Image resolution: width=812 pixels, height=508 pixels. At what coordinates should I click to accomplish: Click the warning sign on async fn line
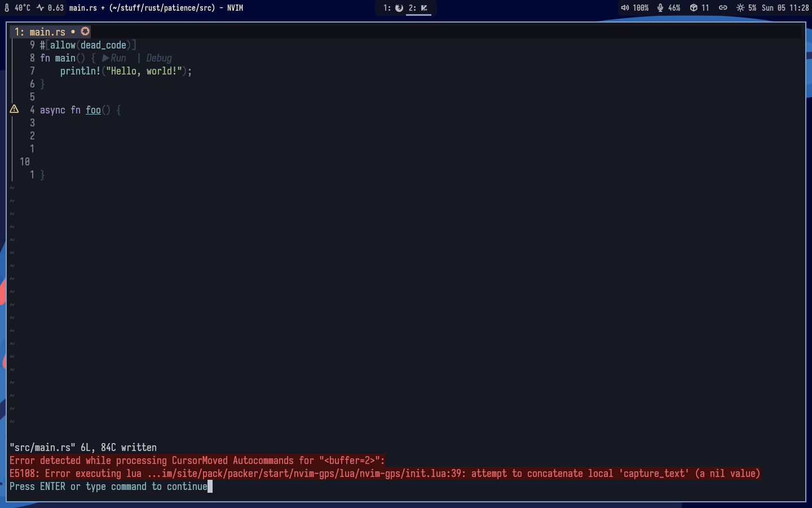click(x=14, y=110)
